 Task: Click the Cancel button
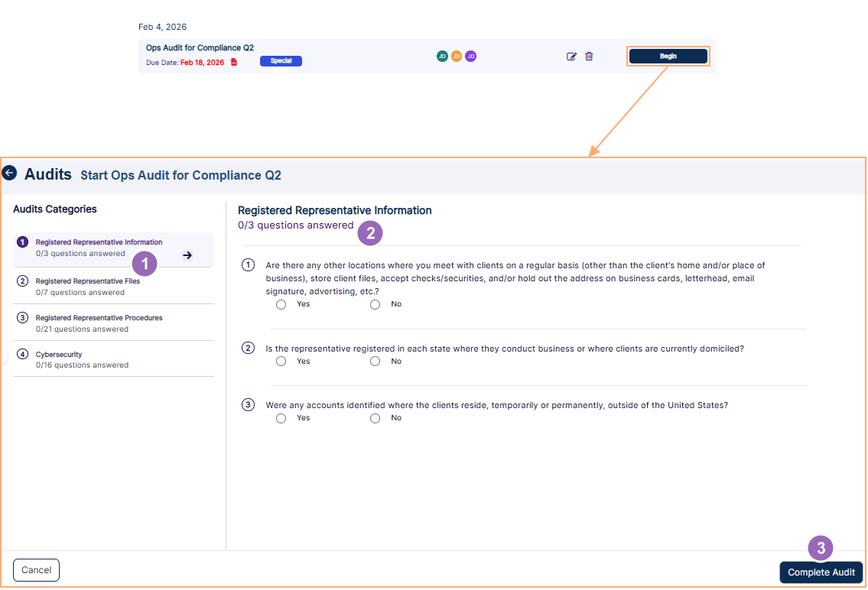(36, 570)
